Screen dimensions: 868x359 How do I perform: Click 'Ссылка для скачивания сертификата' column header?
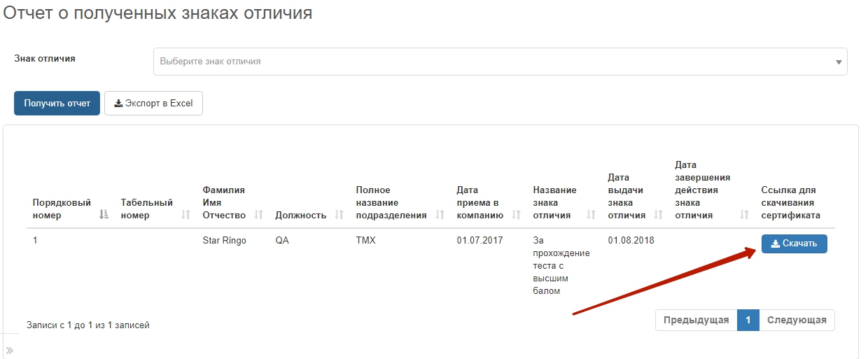pyautogui.click(x=790, y=203)
